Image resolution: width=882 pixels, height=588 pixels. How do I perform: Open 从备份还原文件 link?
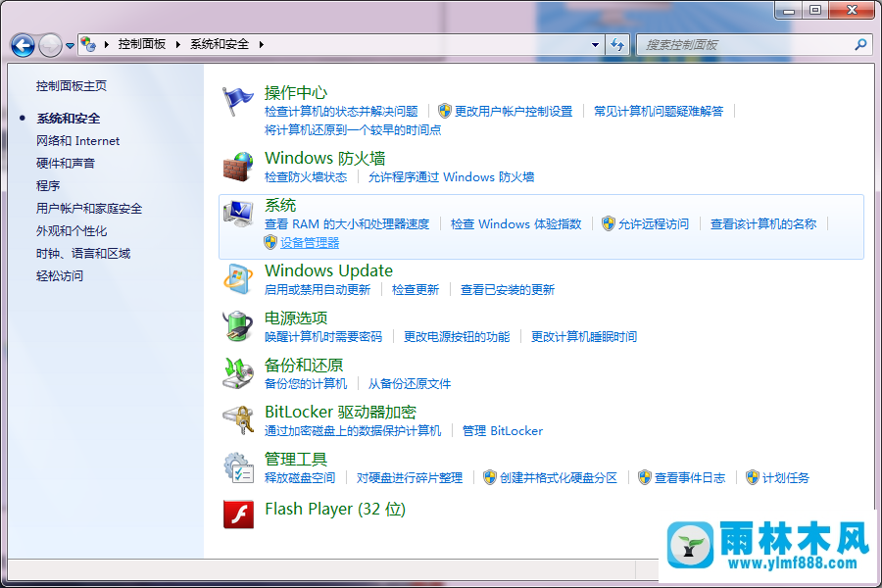pos(410,384)
